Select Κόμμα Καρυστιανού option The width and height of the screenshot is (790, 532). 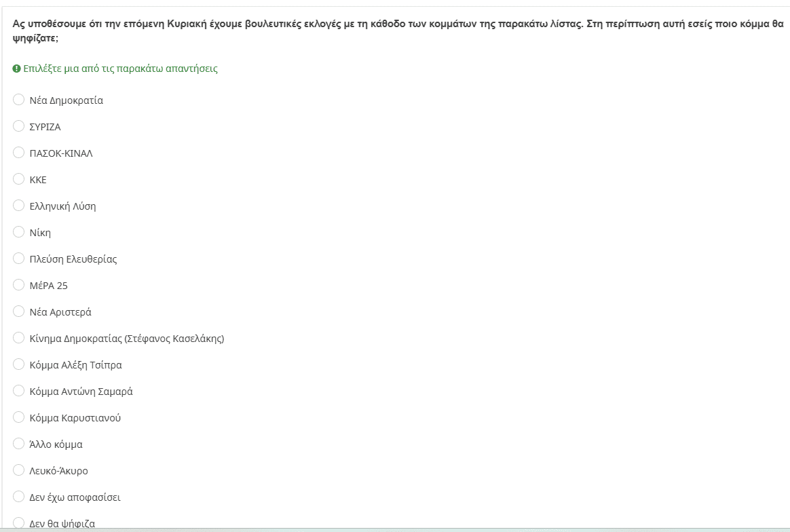19,418
